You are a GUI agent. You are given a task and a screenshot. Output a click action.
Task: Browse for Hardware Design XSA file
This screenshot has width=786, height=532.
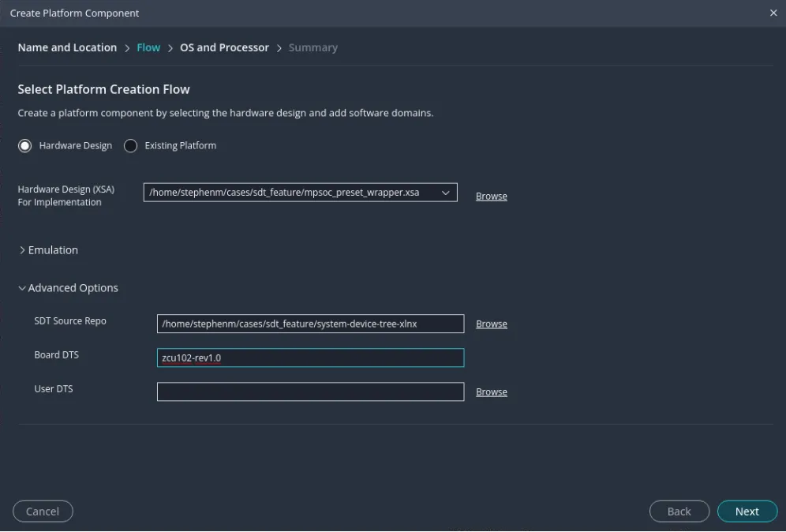[x=491, y=197]
